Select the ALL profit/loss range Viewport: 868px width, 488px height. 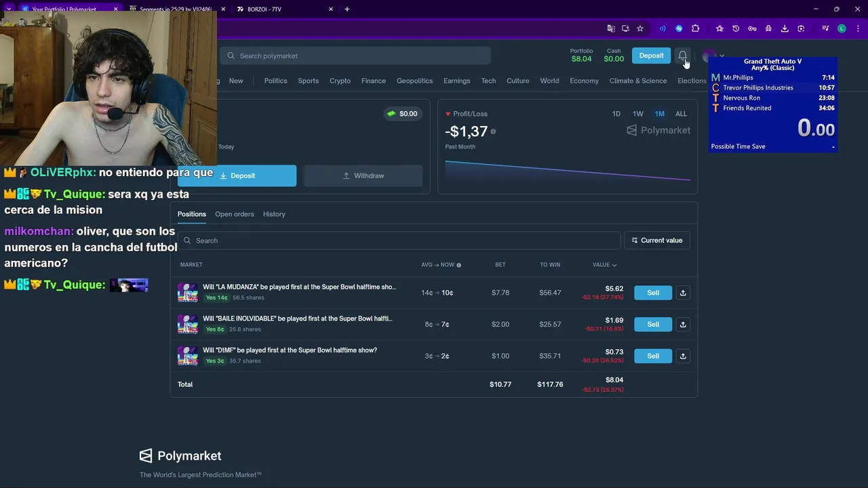point(681,114)
